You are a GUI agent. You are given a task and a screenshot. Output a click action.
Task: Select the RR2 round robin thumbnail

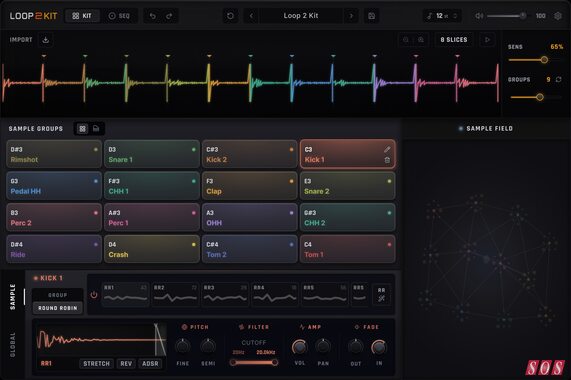175,294
